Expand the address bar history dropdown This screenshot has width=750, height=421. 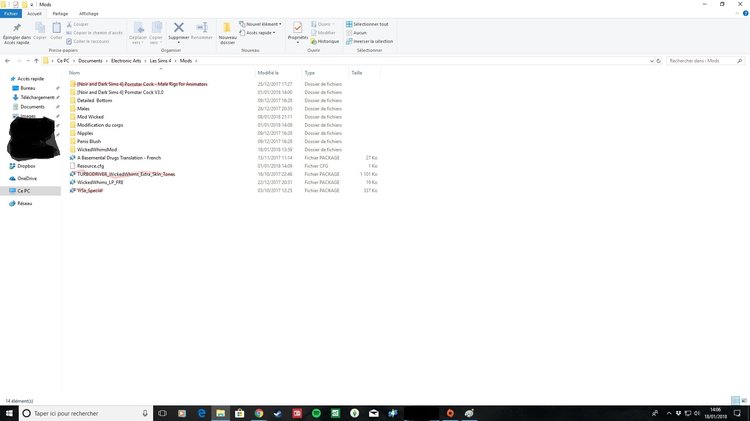click(x=651, y=61)
